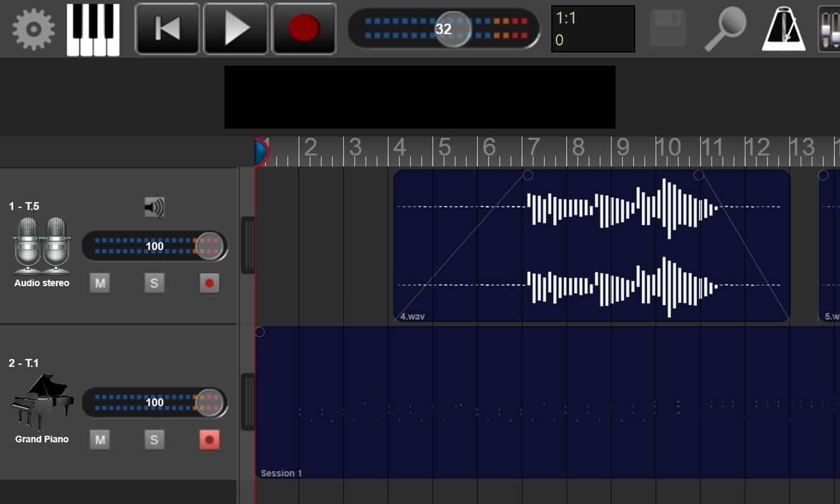Arm recording on the Audio stereo track
This screenshot has height=504, width=840.
209,283
